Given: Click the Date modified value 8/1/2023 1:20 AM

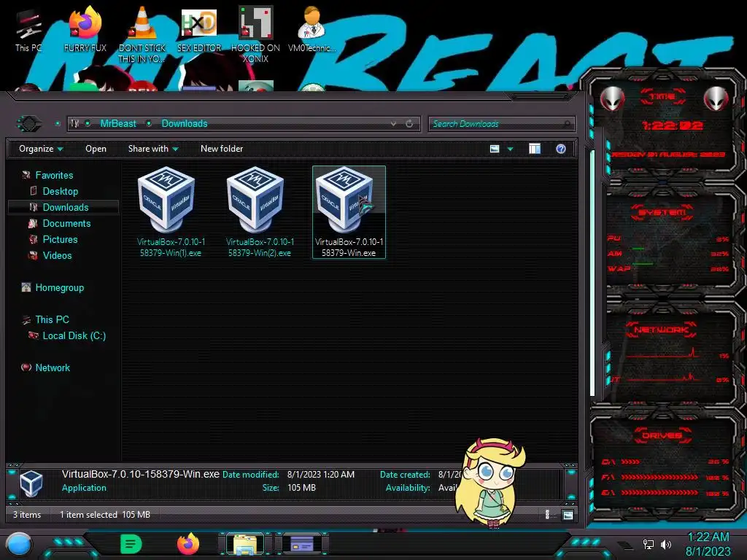Looking at the screenshot, I should 321,475.
